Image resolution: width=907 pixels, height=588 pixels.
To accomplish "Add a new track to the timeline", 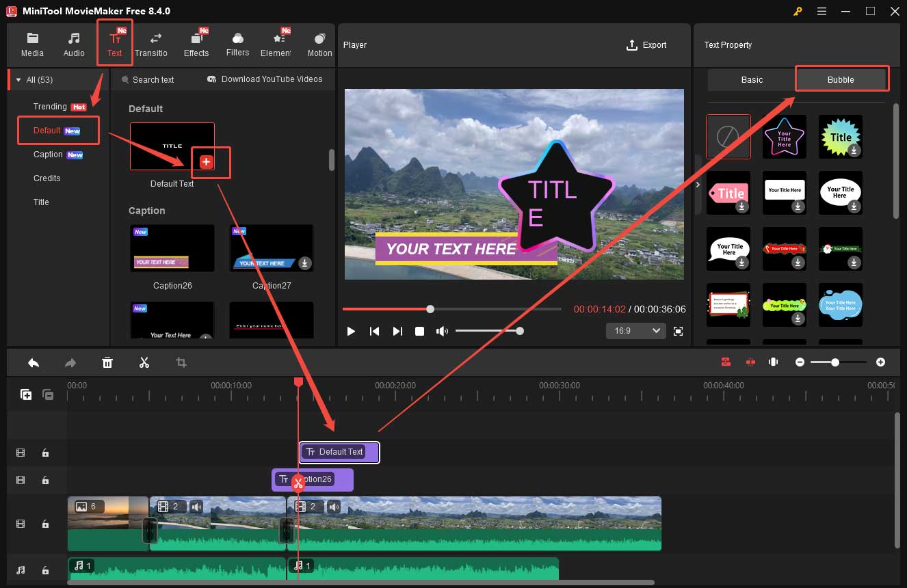I will coord(25,395).
